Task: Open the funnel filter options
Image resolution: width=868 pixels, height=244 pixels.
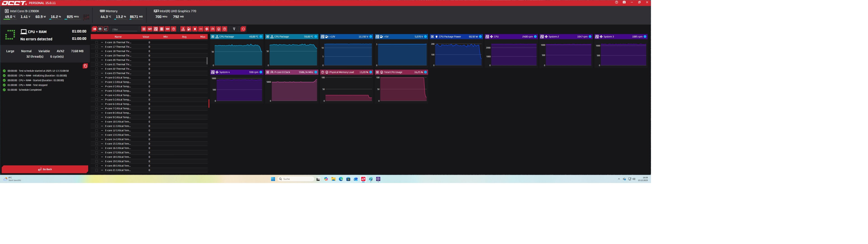Action: click(234, 29)
